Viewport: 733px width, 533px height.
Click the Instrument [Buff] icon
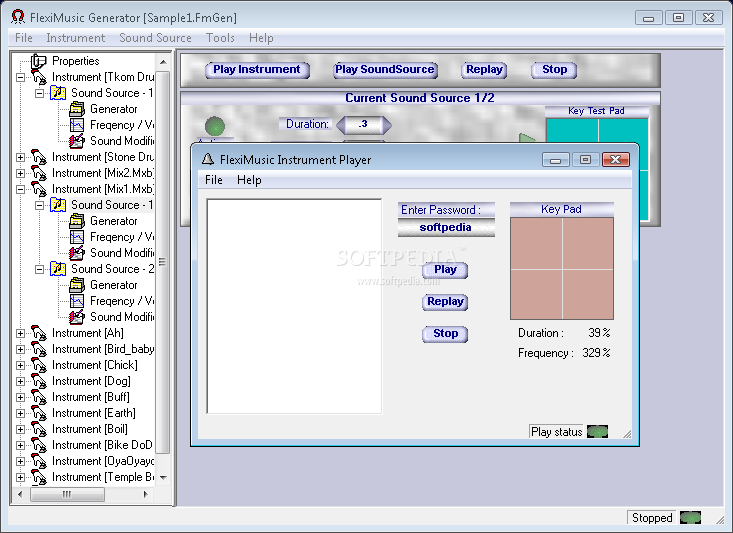point(39,397)
